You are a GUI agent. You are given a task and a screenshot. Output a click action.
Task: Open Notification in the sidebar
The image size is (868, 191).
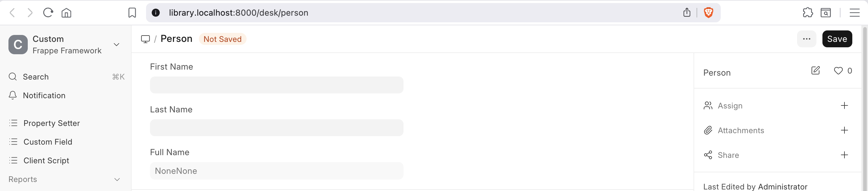[x=44, y=95]
